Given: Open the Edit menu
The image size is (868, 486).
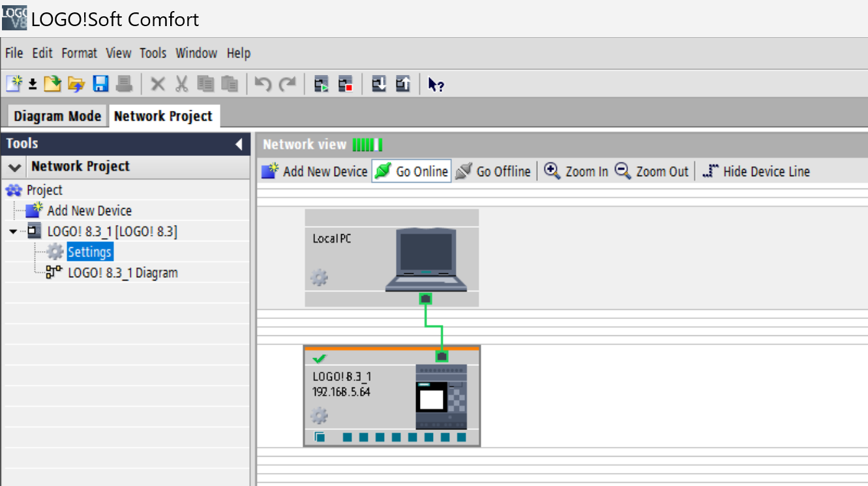Looking at the screenshot, I should coord(42,53).
